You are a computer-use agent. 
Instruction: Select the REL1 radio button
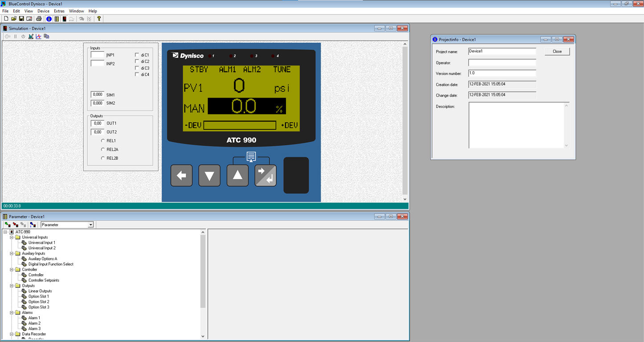(103, 141)
